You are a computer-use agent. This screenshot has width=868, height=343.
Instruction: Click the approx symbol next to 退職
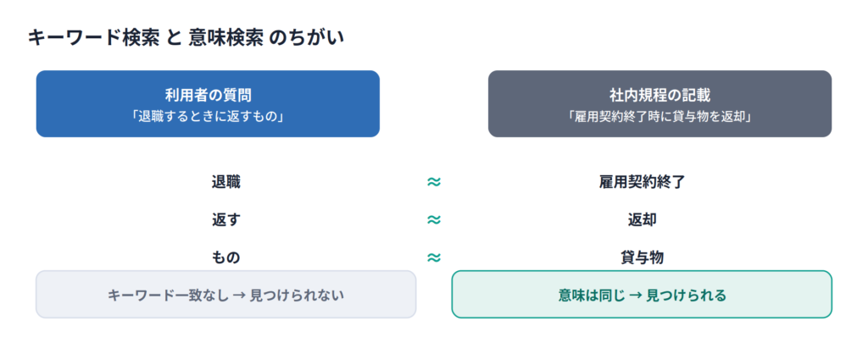[434, 182]
